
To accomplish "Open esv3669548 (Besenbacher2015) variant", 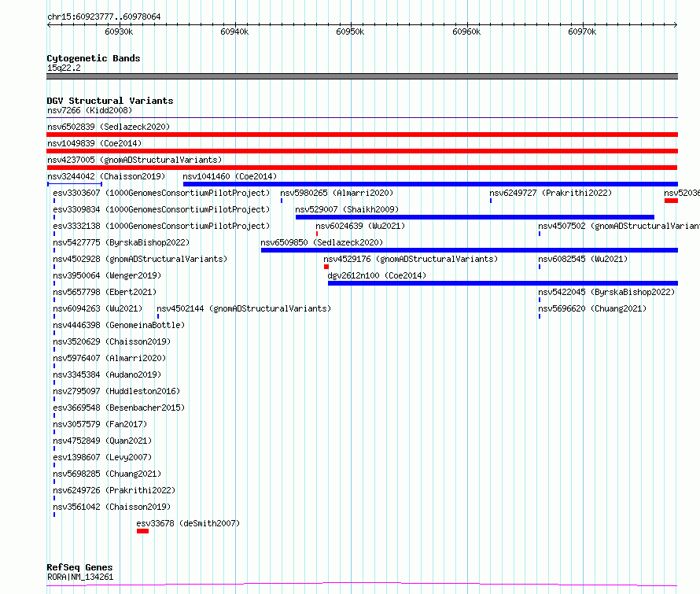I will coord(119,408).
